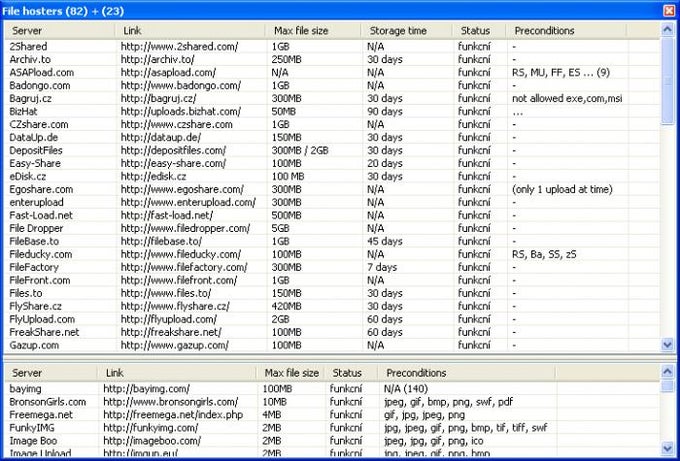Click the 45 days storage time cell
This screenshot has height=461, width=680.
coord(385,242)
